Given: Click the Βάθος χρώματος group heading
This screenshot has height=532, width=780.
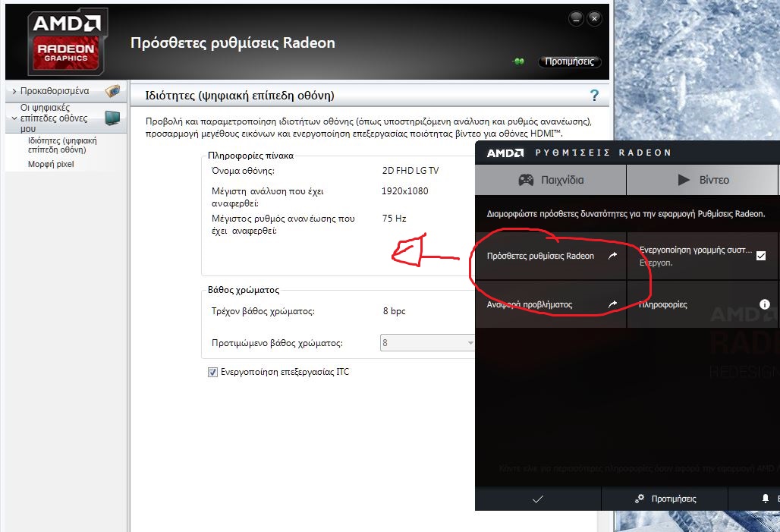Looking at the screenshot, I should (244, 290).
